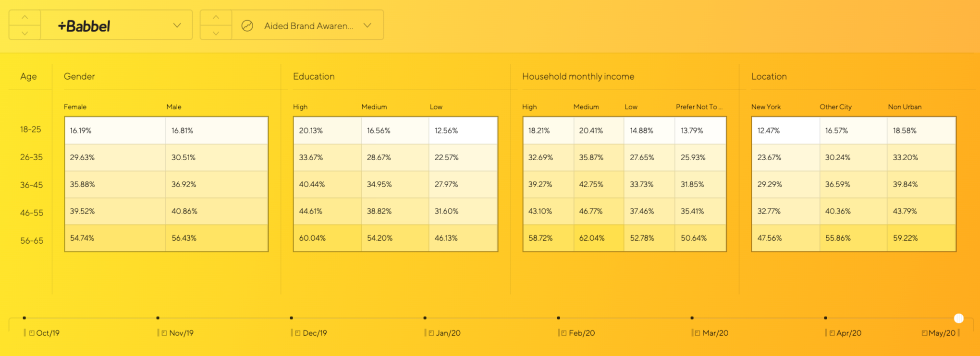Click the small calendar icon beside May/20
Screen dimensions: 980x356
tap(924, 333)
